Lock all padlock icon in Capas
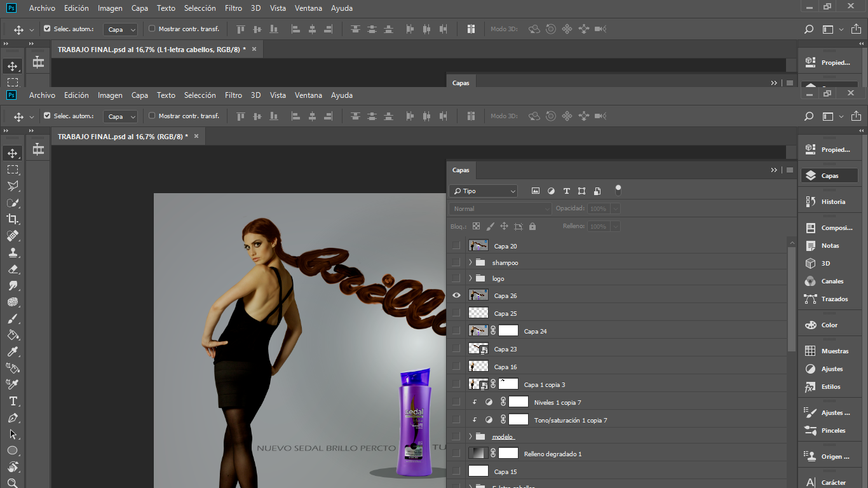868x488 pixels. click(532, 226)
